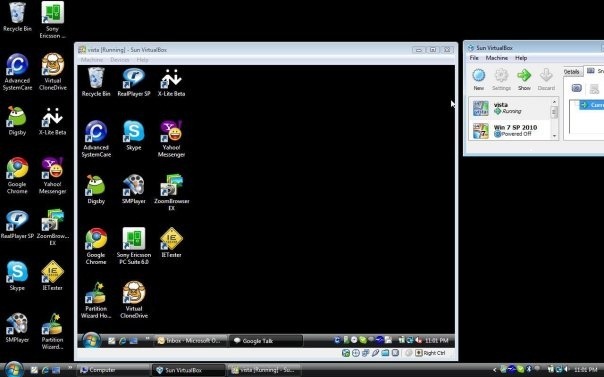Select Yahoo! Messenger on the host desktop
Image resolution: width=604 pixels, height=377 pixels.
[x=52, y=175]
